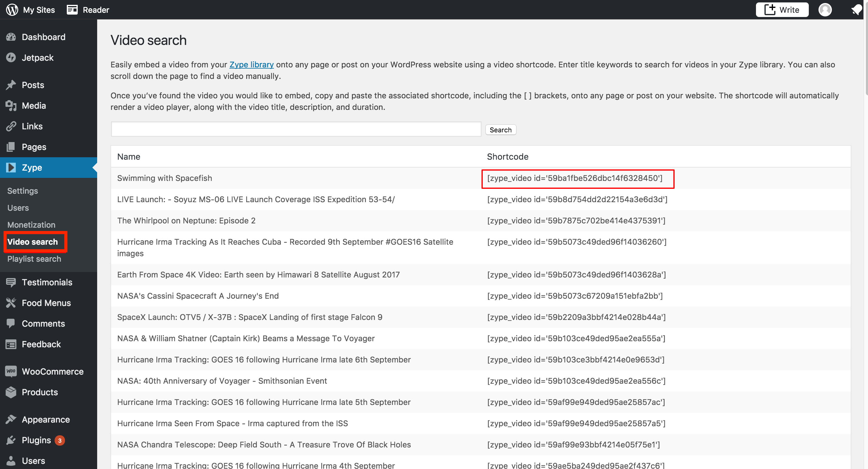Click the Shortcode column header
Image resolution: width=868 pixels, height=469 pixels.
pos(507,157)
